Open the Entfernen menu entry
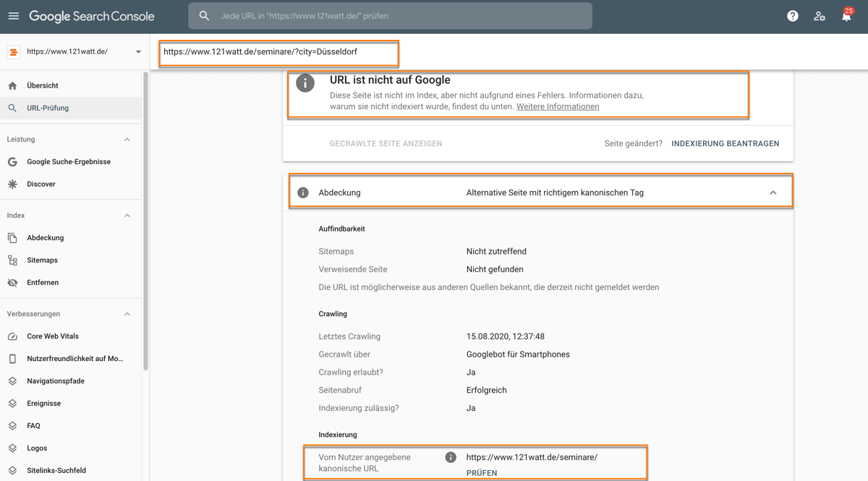The height and width of the screenshot is (481, 868). [71, 283]
